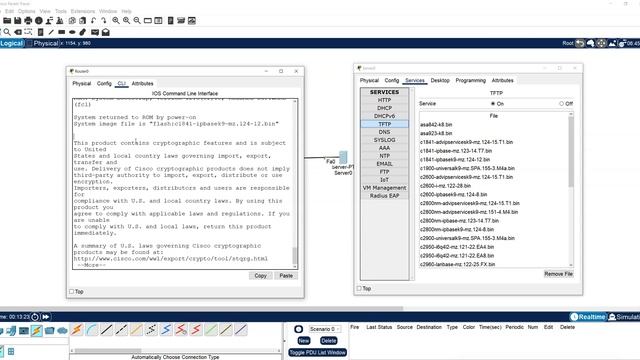
Task: Select the blue zigzag coaxial cable icon
Action: click(166, 329)
